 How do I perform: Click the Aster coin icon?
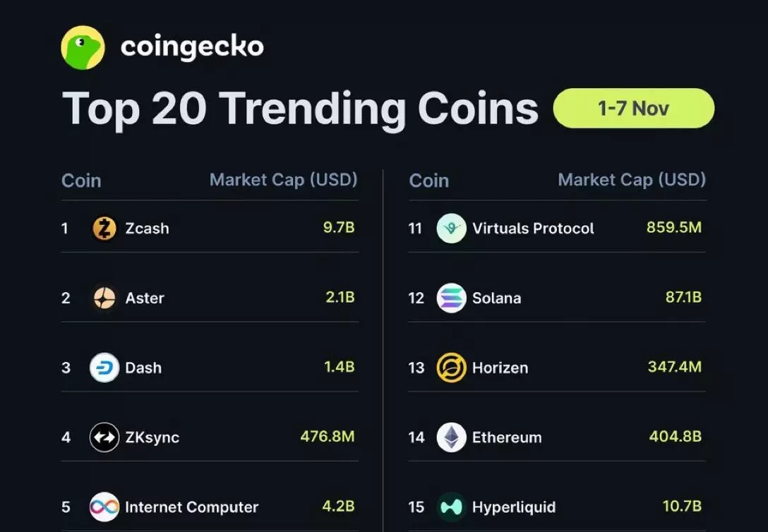(x=104, y=298)
